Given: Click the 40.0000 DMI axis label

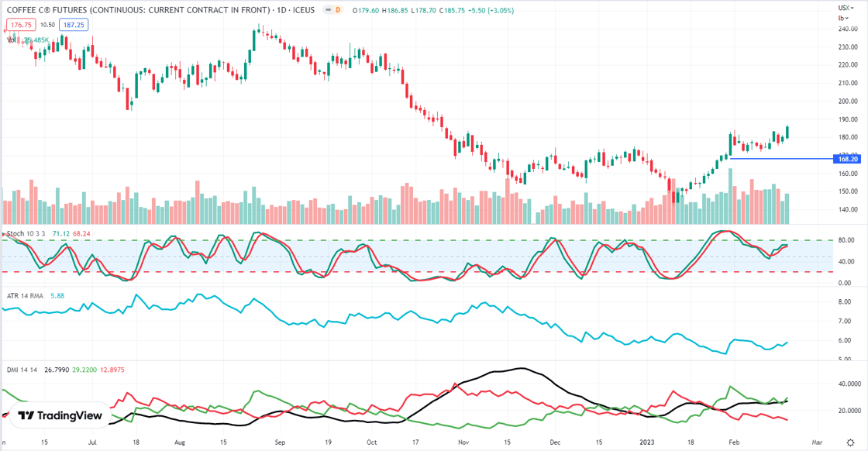Looking at the screenshot, I should [849, 384].
